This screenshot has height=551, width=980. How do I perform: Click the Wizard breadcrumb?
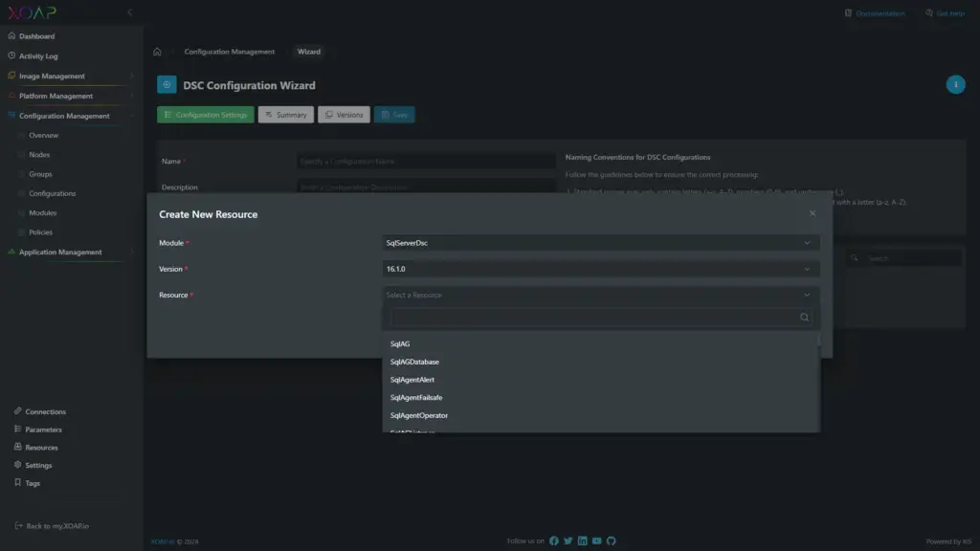309,52
